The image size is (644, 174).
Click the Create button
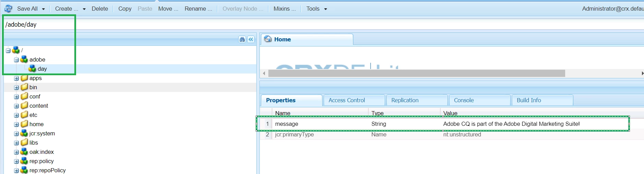pyautogui.click(x=66, y=9)
